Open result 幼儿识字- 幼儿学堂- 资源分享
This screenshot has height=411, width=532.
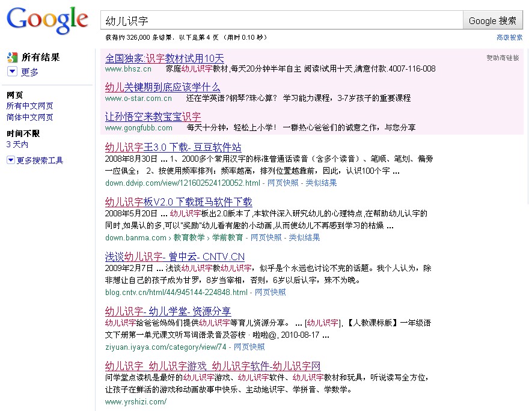tap(168, 311)
